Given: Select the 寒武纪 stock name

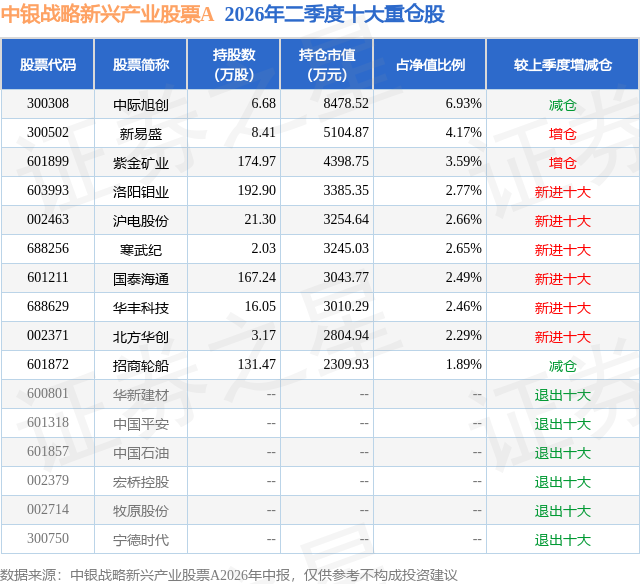Looking at the screenshot, I should pyautogui.click(x=141, y=250).
